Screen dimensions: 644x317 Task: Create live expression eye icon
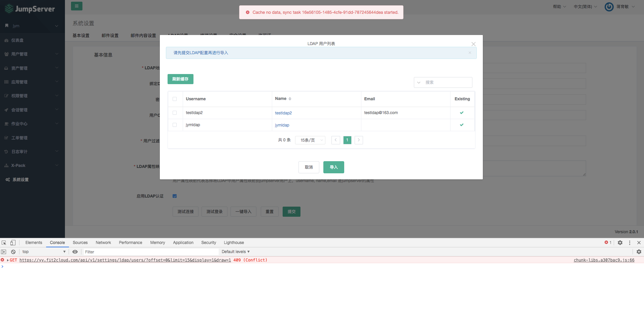(75, 252)
